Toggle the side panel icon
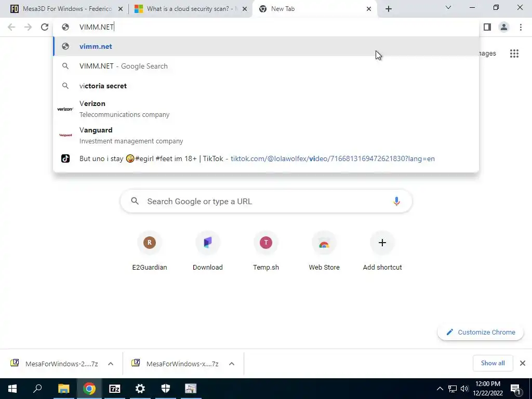 point(487,27)
